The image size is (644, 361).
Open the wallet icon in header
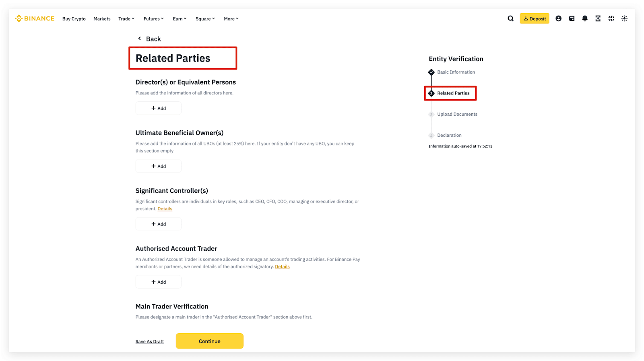572,18
